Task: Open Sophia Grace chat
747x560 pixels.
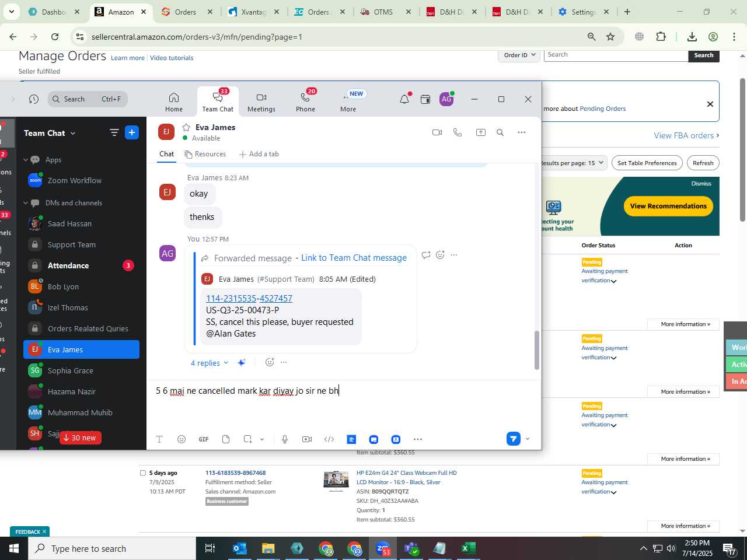Action: pos(81,371)
